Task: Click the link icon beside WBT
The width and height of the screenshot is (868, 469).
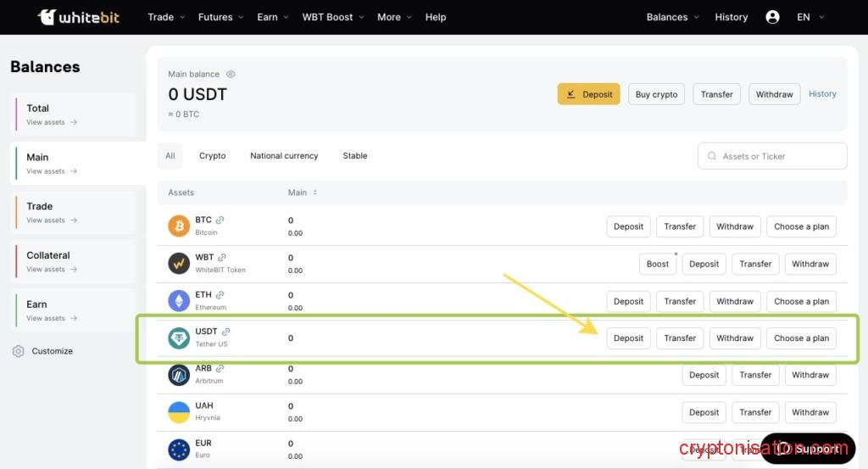Action: [222, 258]
